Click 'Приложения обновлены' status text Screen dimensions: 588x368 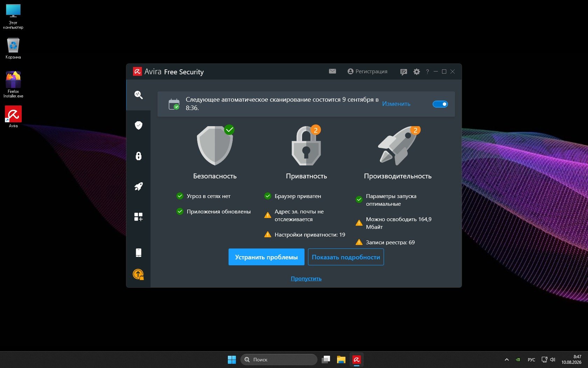pyautogui.click(x=219, y=211)
